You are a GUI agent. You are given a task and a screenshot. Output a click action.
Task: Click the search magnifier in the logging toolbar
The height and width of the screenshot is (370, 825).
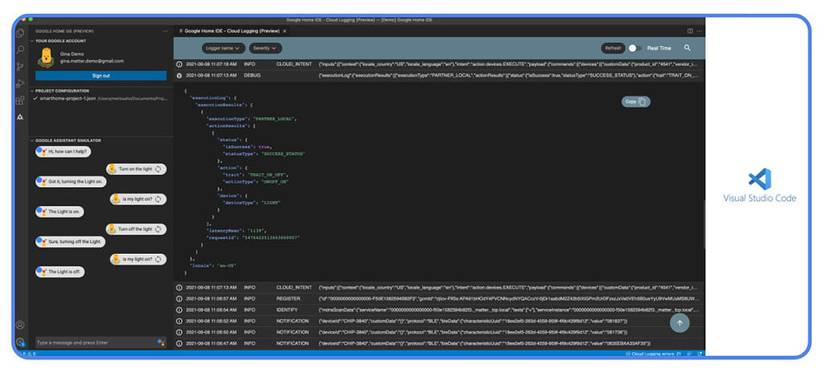pyautogui.click(x=687, y=48)
